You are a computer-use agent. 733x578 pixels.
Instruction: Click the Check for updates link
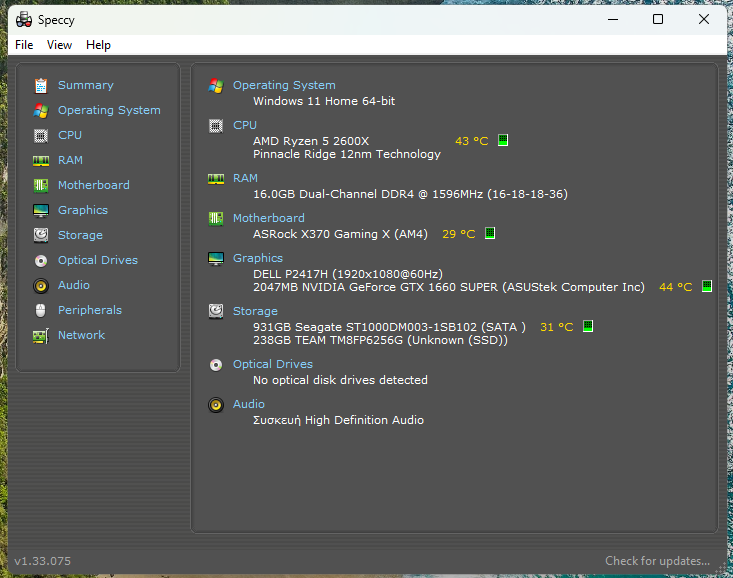[x=657, y=561]
